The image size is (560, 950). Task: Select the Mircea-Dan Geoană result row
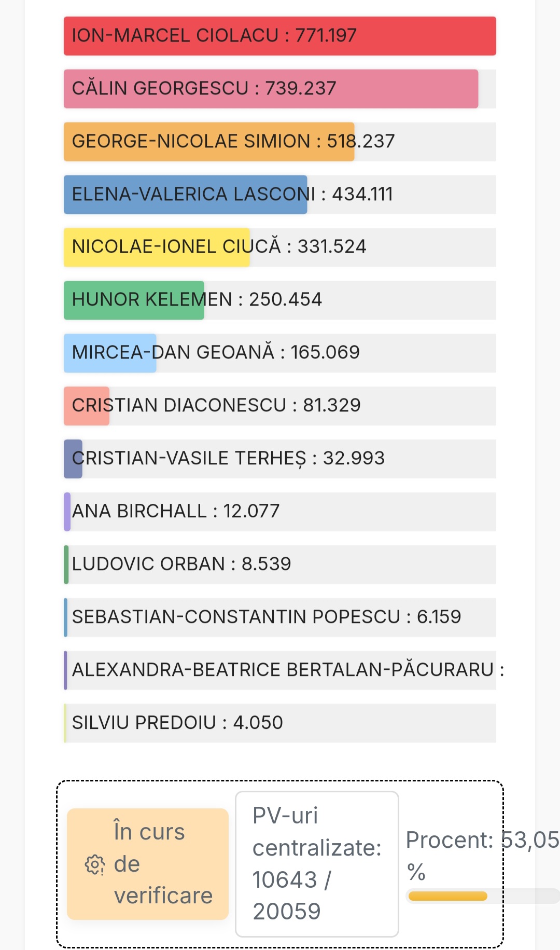coord(280,353)
